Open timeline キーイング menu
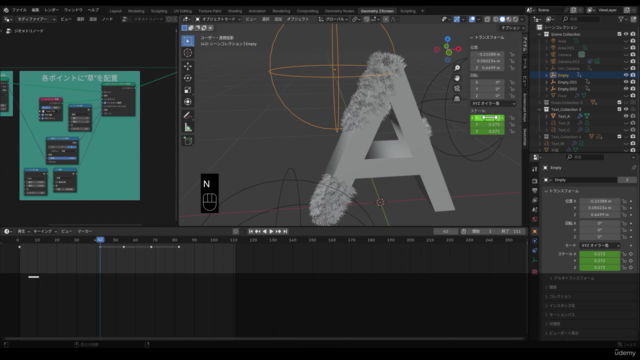The image size is (640, 360). coord(44,231)
